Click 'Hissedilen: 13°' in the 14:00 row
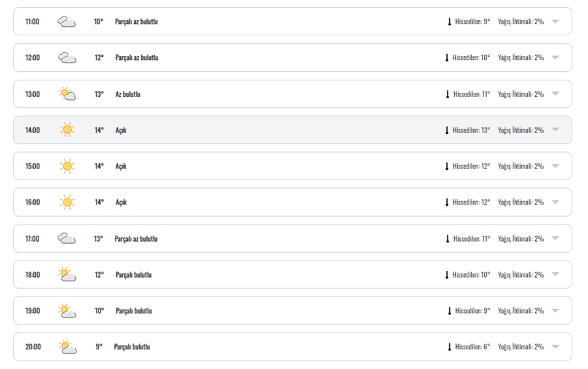 (x=471, y=130)
